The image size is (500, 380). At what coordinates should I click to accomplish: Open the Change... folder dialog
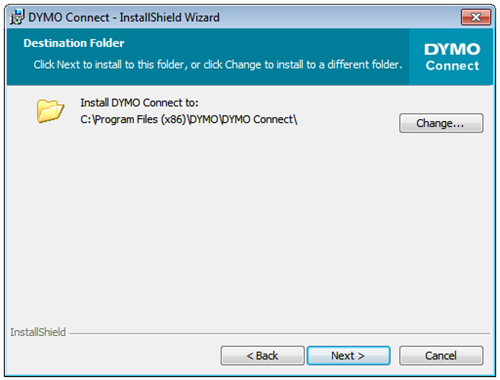[441, 123]
